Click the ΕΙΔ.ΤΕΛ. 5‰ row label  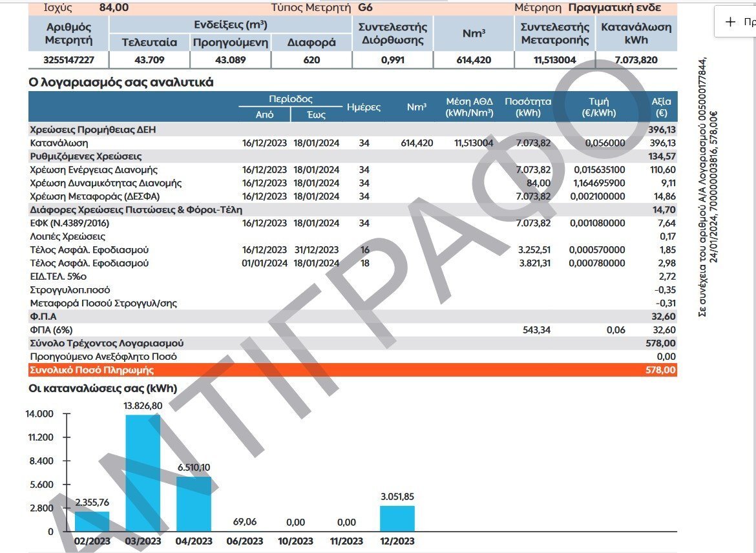coord(58,276)
